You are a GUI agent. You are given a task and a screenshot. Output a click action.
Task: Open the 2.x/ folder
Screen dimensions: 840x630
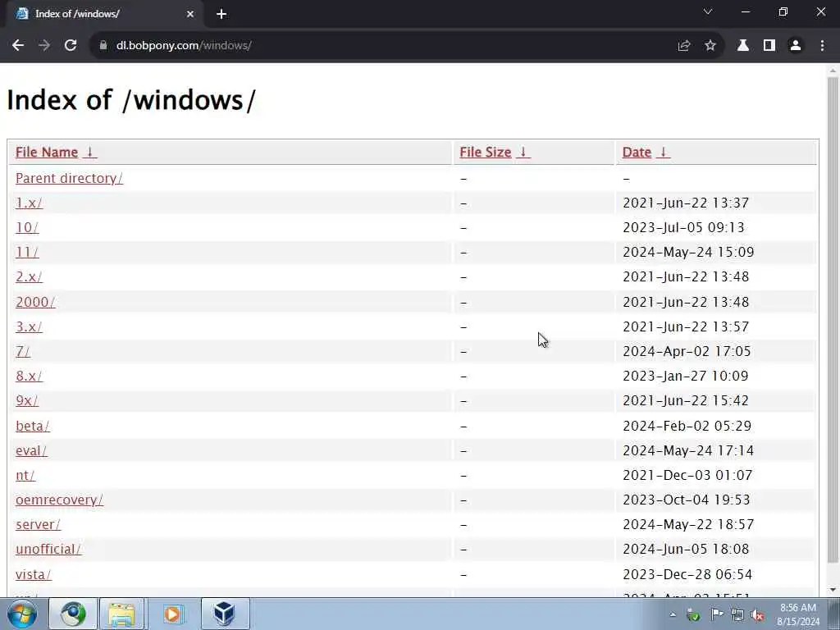[29, 277]
